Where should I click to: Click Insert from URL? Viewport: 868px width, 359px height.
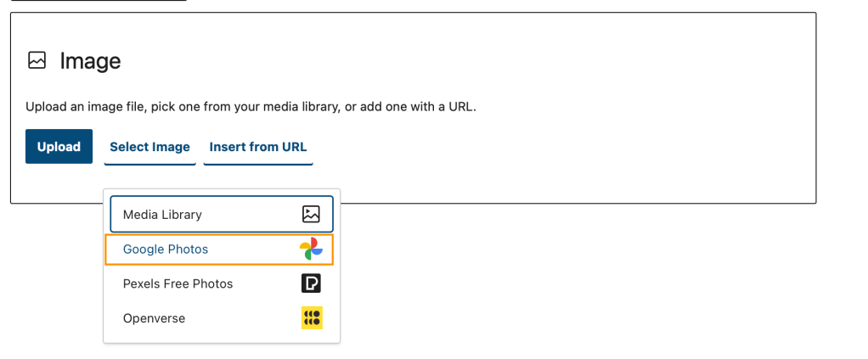(x=258, y=147)
